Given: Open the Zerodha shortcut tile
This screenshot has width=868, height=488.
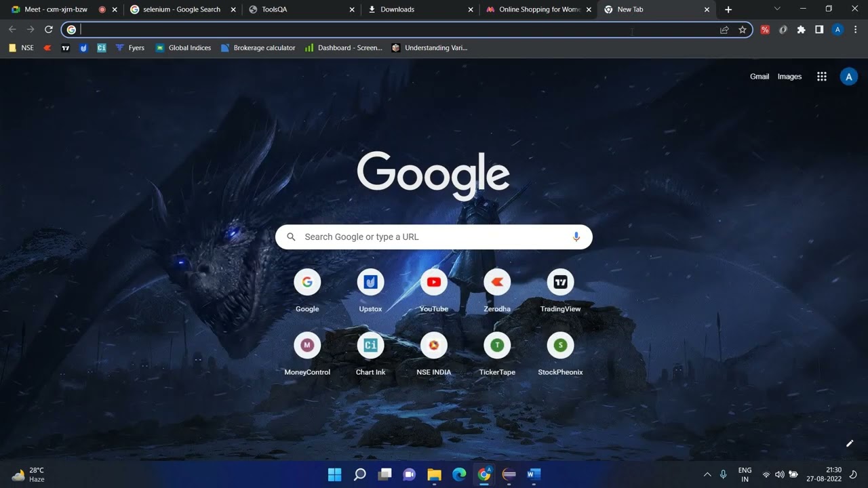Looking at the screenshot, I should 497,291.
